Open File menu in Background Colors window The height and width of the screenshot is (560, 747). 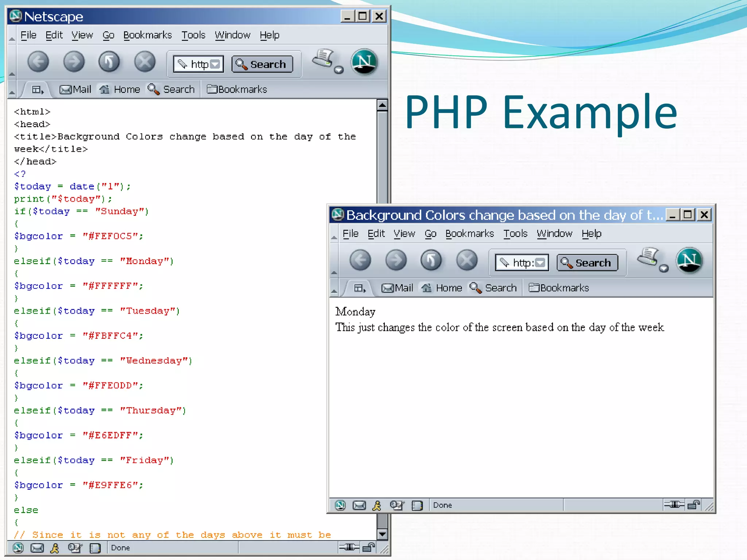point(351,234)
